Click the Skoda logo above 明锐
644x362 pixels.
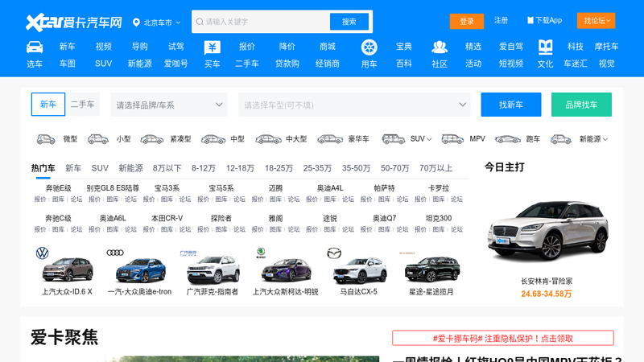pos(261,253)
